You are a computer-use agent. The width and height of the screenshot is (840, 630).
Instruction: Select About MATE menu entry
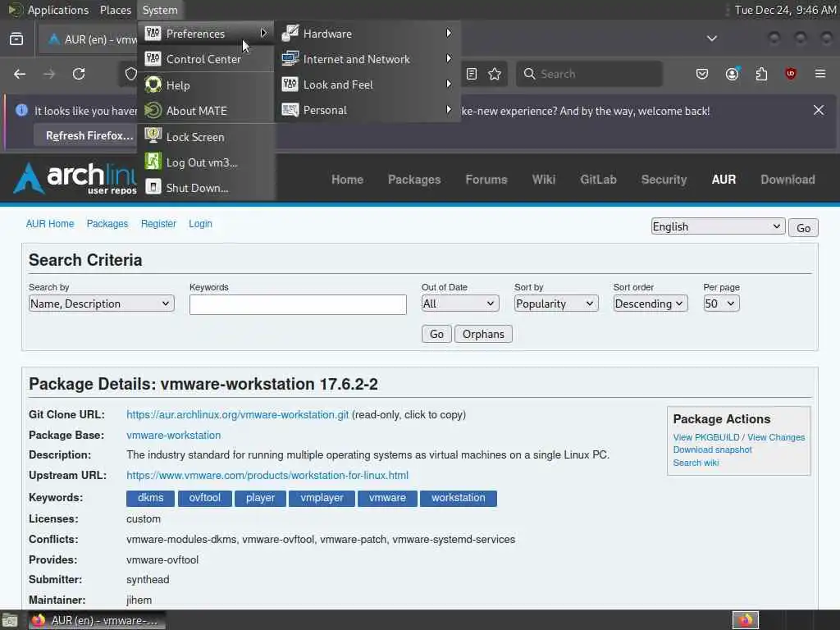(206, 111)
